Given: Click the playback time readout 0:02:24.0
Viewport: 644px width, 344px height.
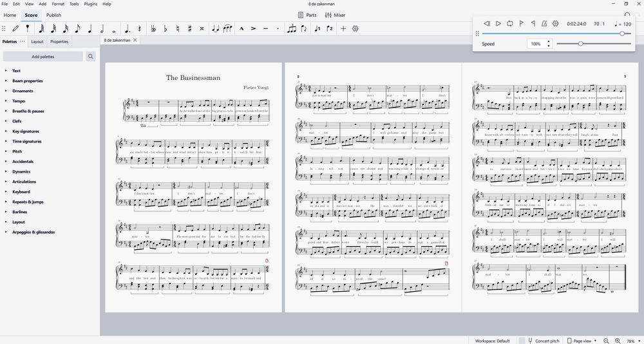Looking at the screenshot, I should tap(576, 24).
